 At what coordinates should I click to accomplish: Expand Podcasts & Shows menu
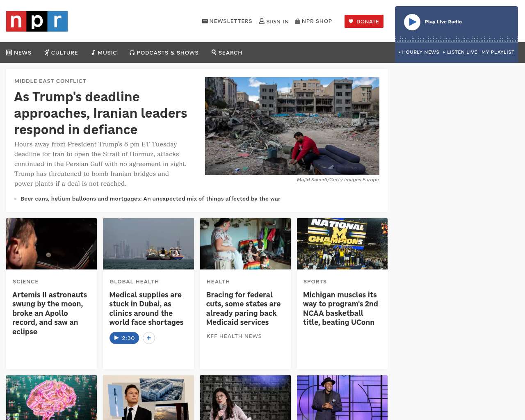pyautogui.click(x=164, y=52)
